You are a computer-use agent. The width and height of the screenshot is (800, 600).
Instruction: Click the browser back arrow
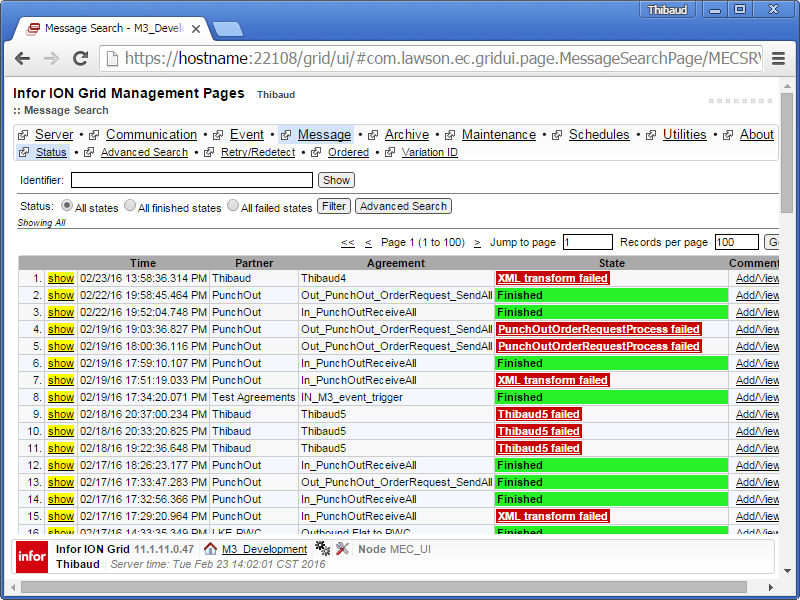click(x=23, y=59)
